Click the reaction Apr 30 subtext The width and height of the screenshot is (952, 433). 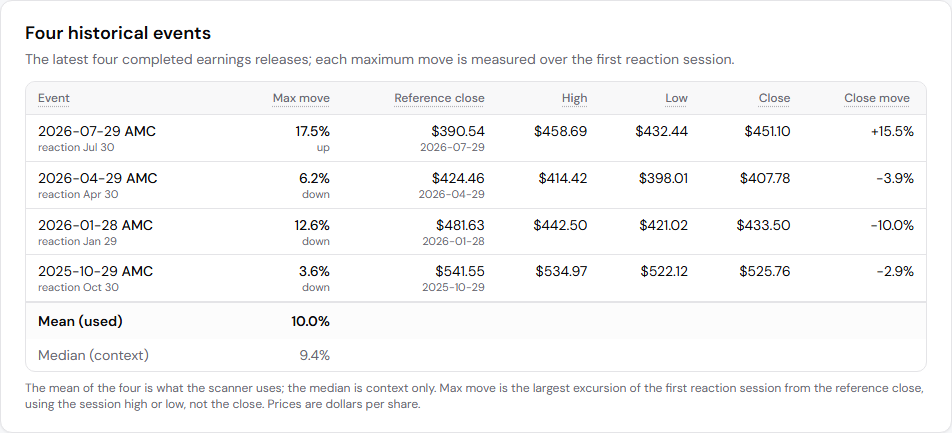point(78,194)
